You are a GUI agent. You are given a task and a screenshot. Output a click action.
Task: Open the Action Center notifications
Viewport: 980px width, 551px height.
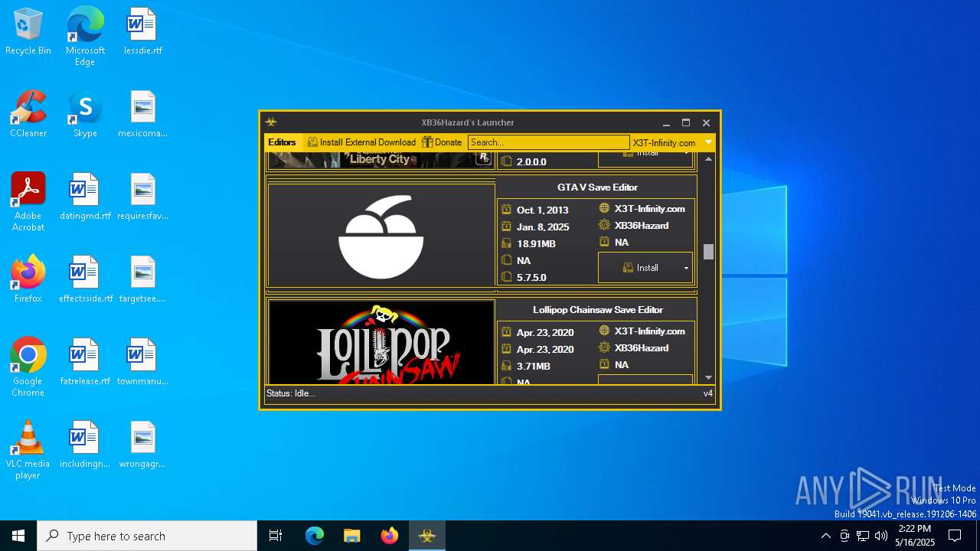click(955, 536)
